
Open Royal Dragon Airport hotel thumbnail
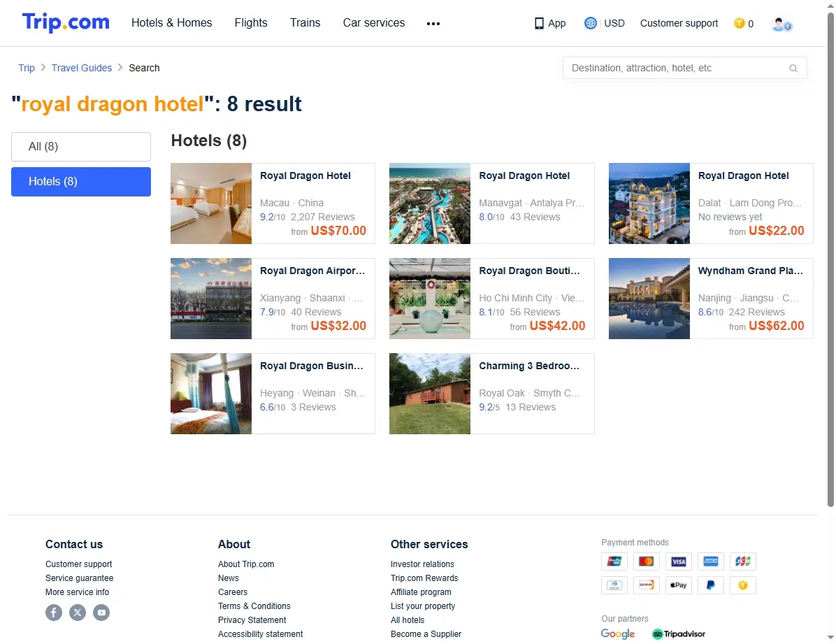[x=211, y=299]
